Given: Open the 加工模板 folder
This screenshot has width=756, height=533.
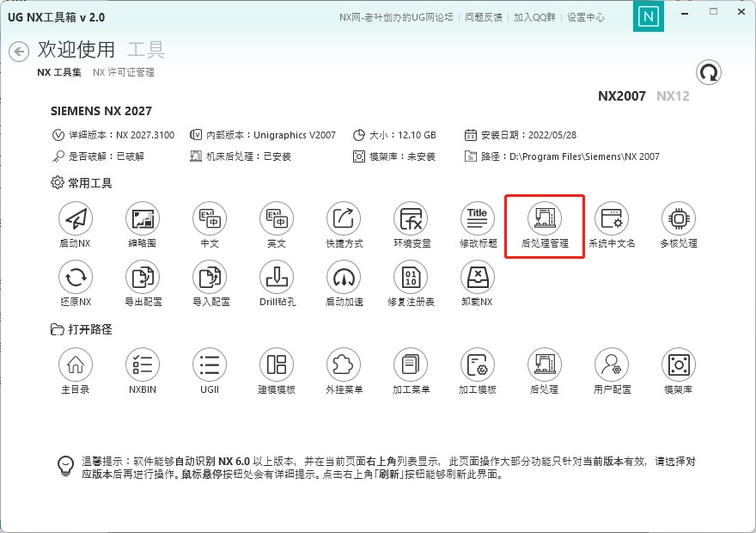Looking at the screenshot, I should 478,365.
